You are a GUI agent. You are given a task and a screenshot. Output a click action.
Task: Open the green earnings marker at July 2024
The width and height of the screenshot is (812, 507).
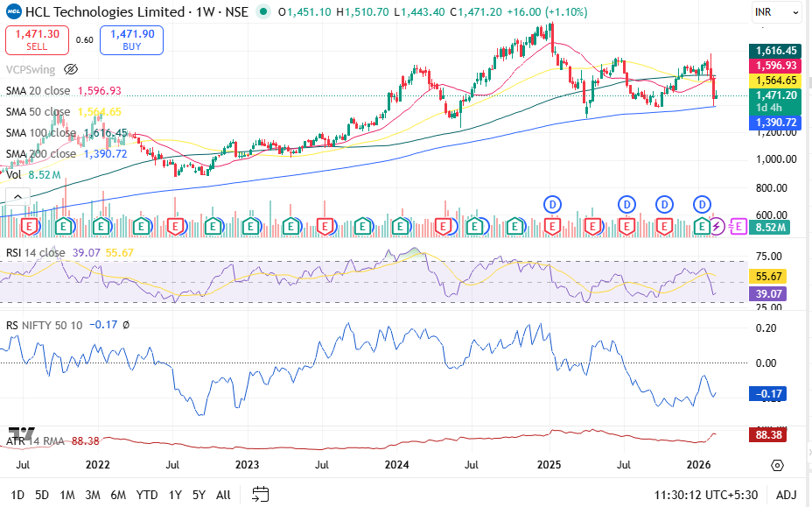click(x=474, y=227)
